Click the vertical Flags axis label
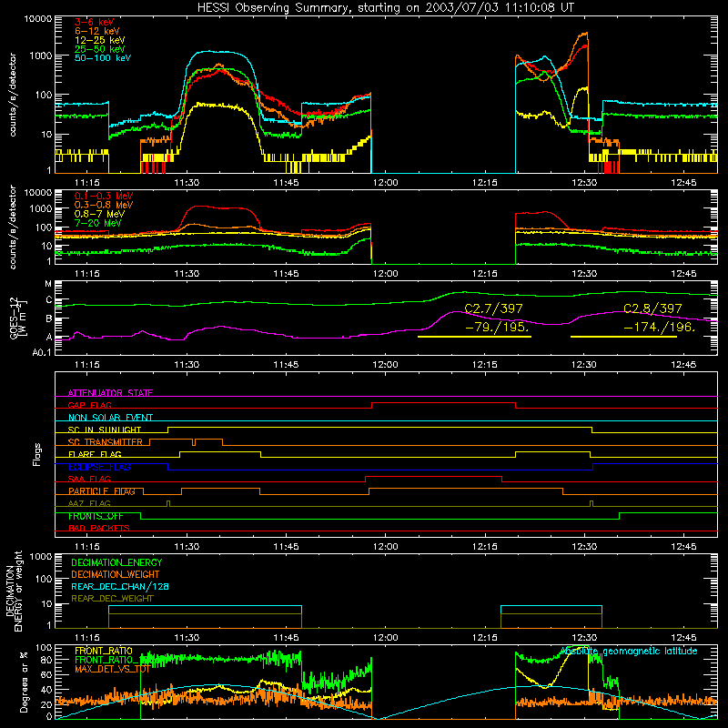Viewport: 728px width, 728px height. tap(36, 454)
